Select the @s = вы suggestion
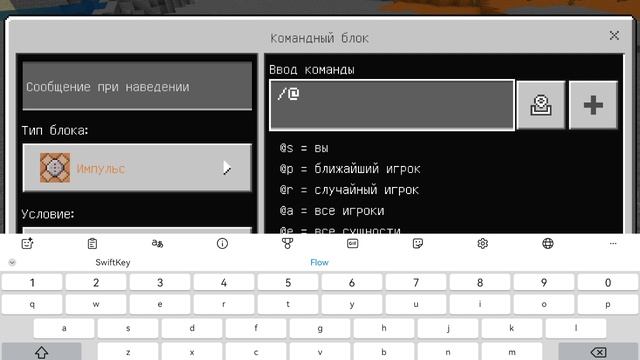Viewport: 640px width, 360px height. (304, 148)
